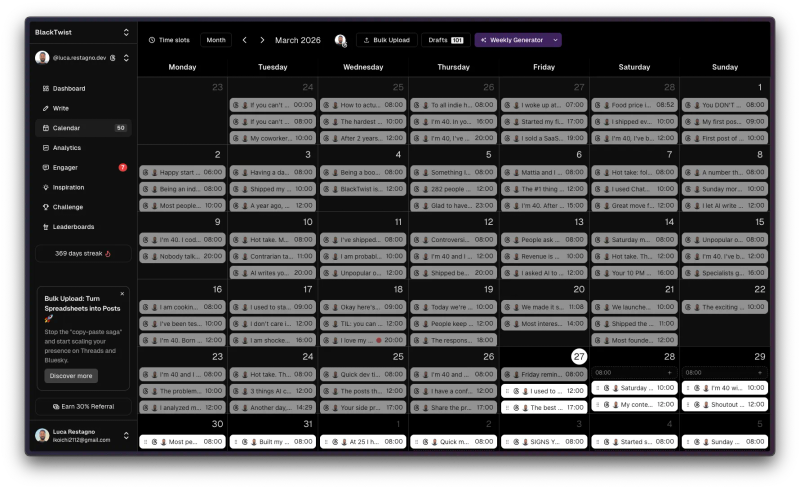Click the Inspiration lightbulb icon
The image size is (800, 489).
pyautogui.click(x=46, y=187)
